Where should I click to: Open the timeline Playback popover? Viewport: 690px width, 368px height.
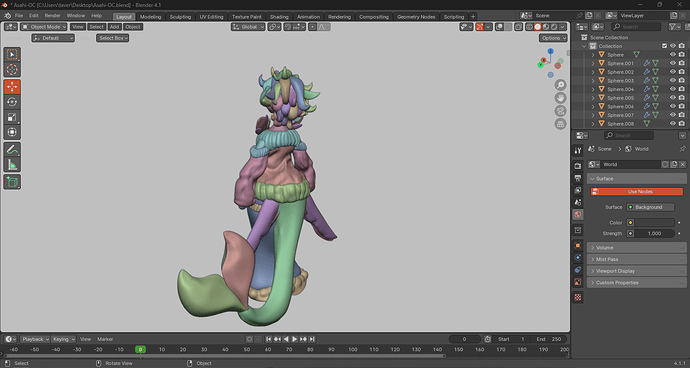[x=35, y=339]
